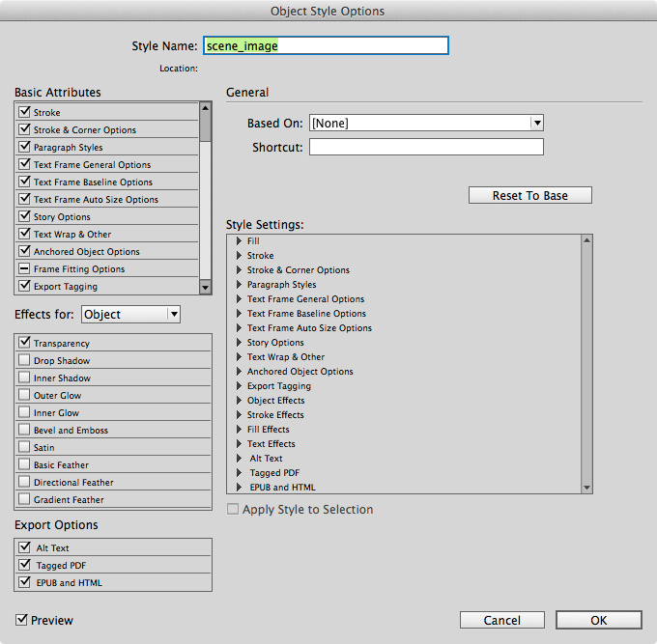Screen dimensions: 657x644
Task: Toggle Anchored Object Options checkbox
Action: pyautogui.click(x=25, y=251)
